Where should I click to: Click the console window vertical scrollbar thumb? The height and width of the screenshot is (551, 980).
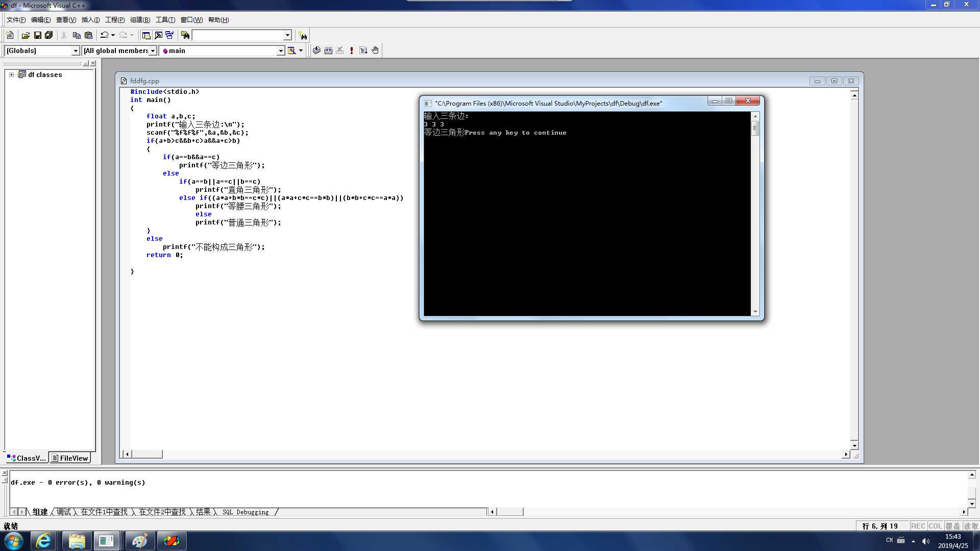(755, 128)
